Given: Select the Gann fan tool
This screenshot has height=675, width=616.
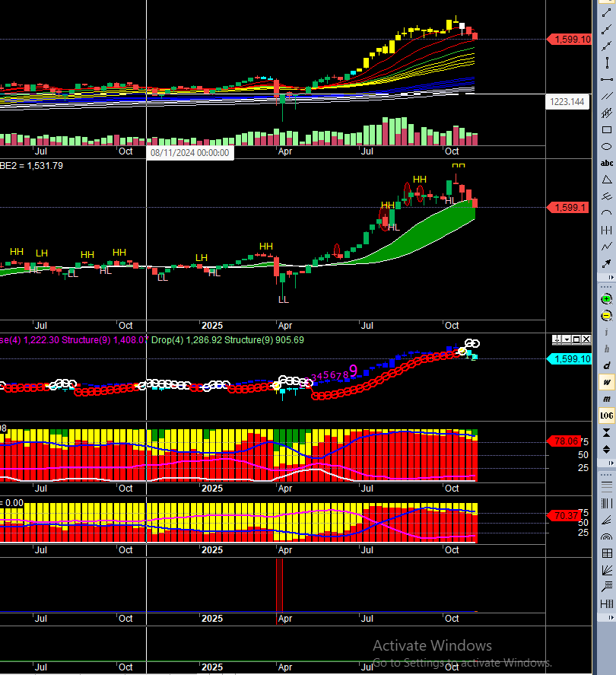Looking at the screenshot, I should [607, 571].
